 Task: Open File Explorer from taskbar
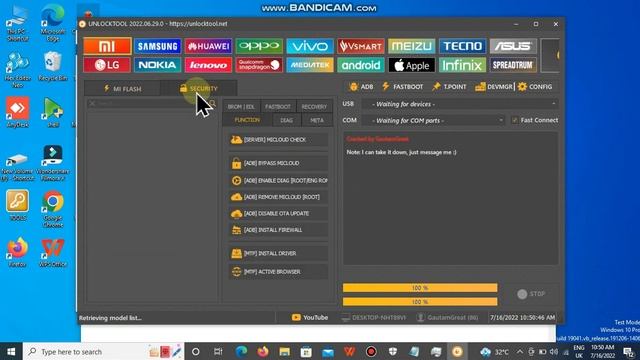pyautogui.click(x=284, y=351)
